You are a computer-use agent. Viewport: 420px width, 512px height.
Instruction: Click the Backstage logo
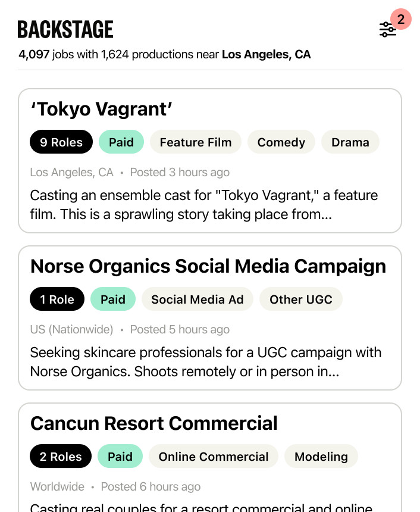65,29
